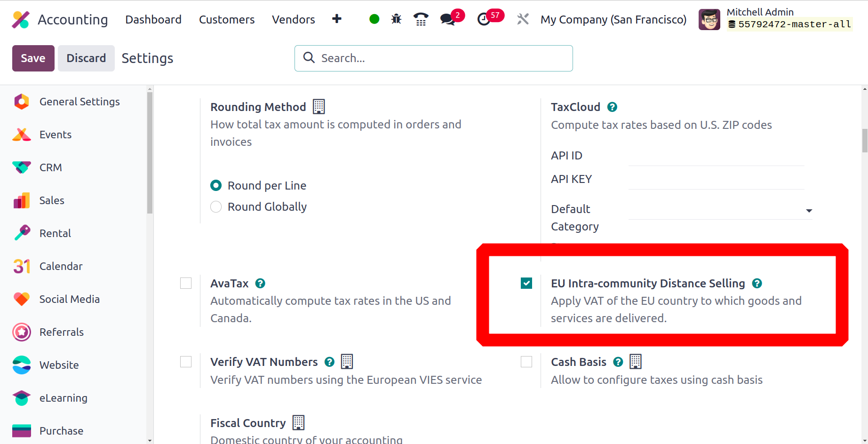Viewport: 868px width, 444px height.
Task: Open the plus new-menu dropdown
Action: click(x=337, y=19)
